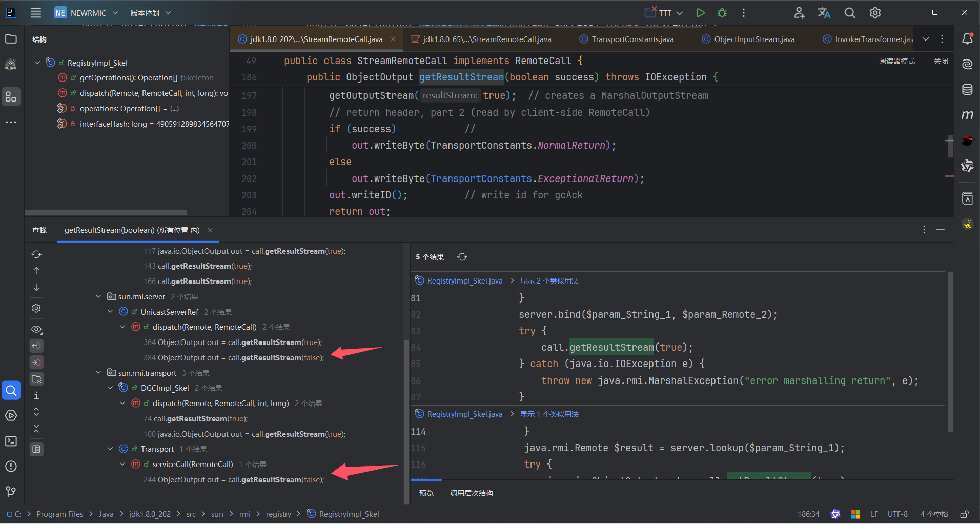980x524 pixels.
Task: Click the translate icon in top toolbar
Action: pyautogui.click(x=824, y=13)
